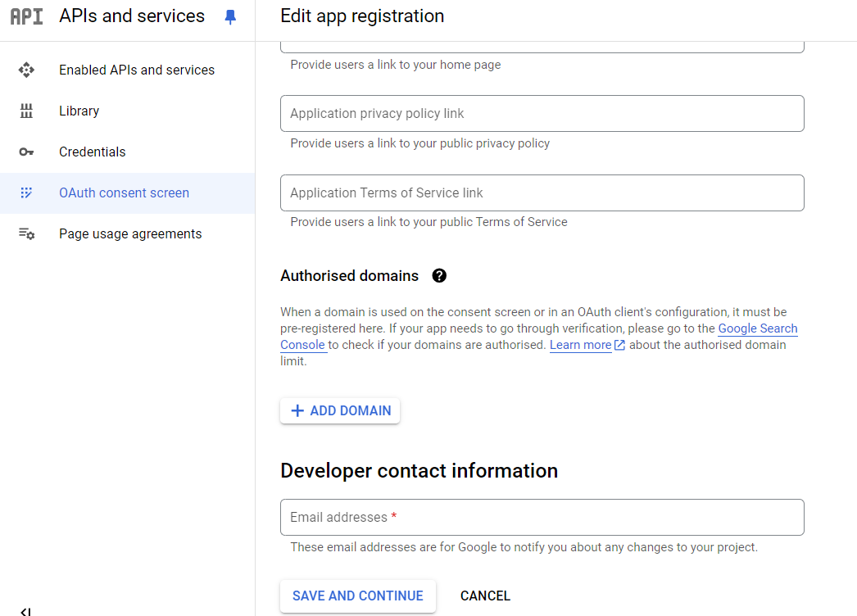This screenshot has width=857, height=616.
Task: Click the Edit app registration title
Action: tap(362, 16)
